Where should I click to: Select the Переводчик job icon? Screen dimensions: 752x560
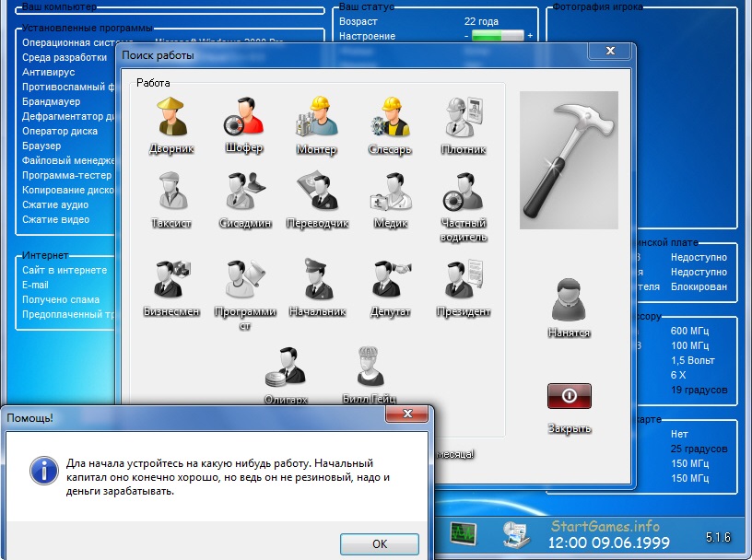[316, 193]
